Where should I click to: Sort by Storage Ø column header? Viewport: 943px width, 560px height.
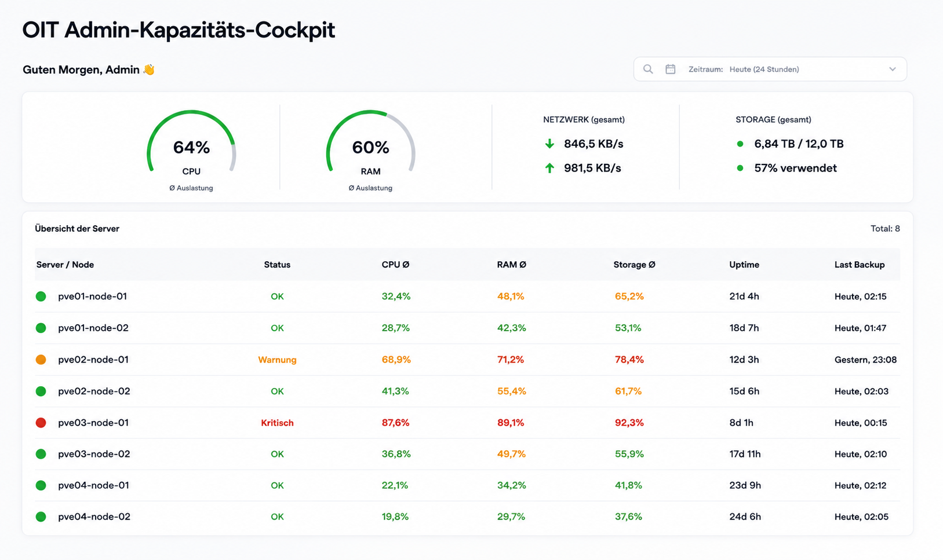pyautogui.click(x=634, y=265)
